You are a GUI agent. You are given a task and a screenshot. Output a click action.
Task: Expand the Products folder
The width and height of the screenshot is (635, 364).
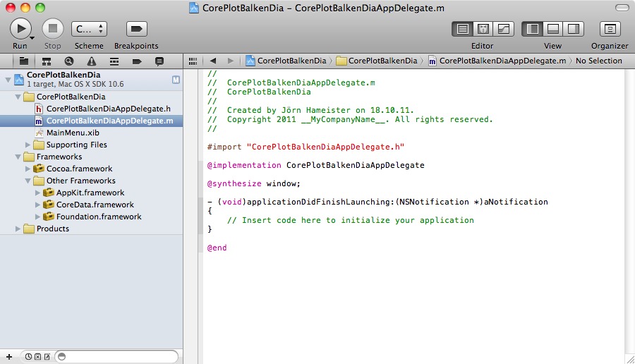18,229
